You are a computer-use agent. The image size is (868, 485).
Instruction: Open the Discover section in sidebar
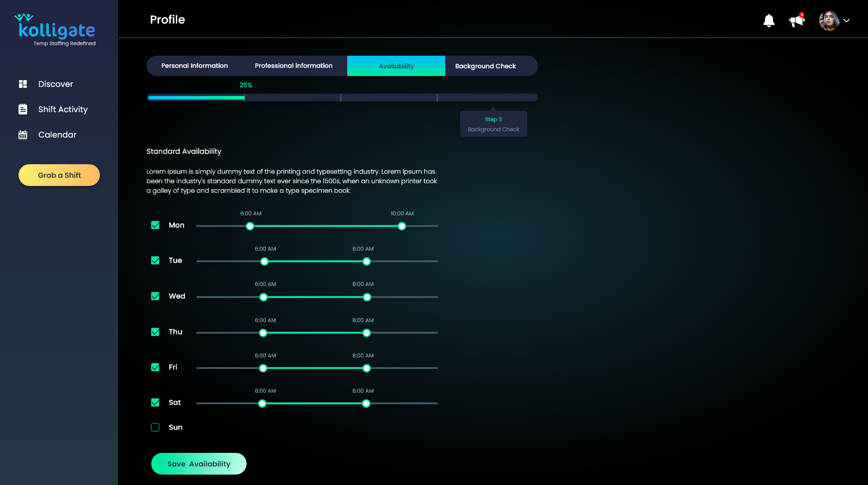coord(55,84)
